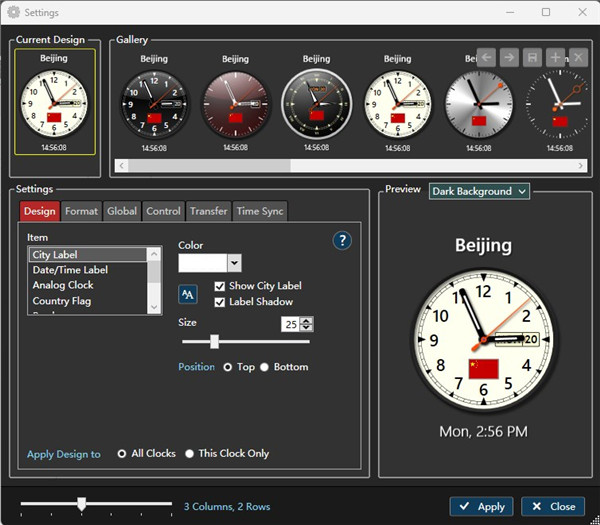Click the font AA icon
The image size is (600, 525).
pos(188,294)
